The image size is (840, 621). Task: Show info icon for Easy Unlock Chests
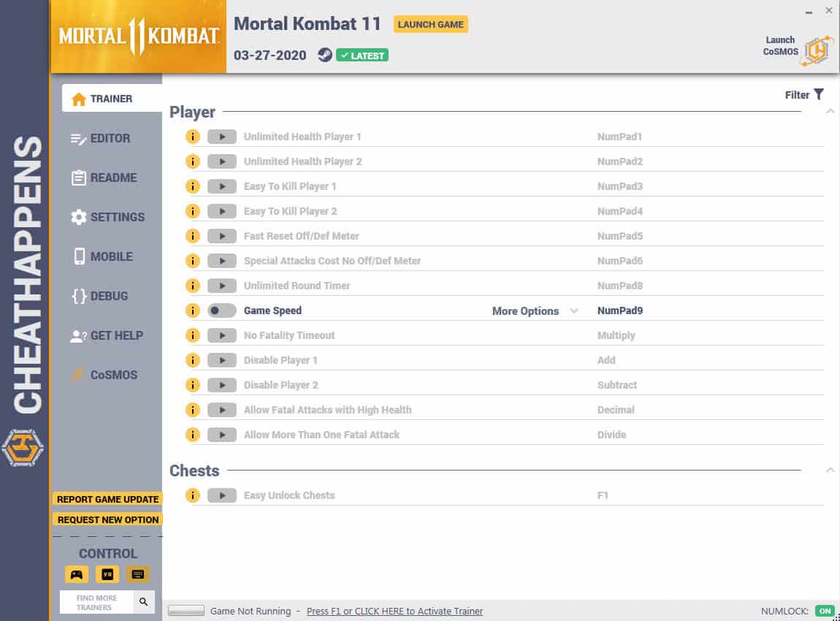(193, 495)
